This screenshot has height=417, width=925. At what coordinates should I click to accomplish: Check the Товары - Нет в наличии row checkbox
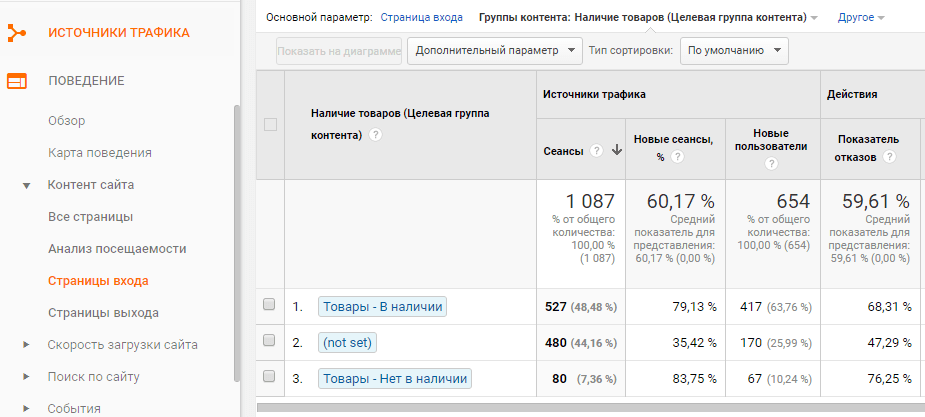269,376
